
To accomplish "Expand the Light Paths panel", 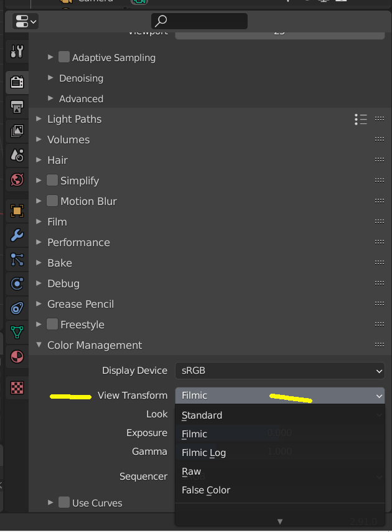I will [74, 119].
